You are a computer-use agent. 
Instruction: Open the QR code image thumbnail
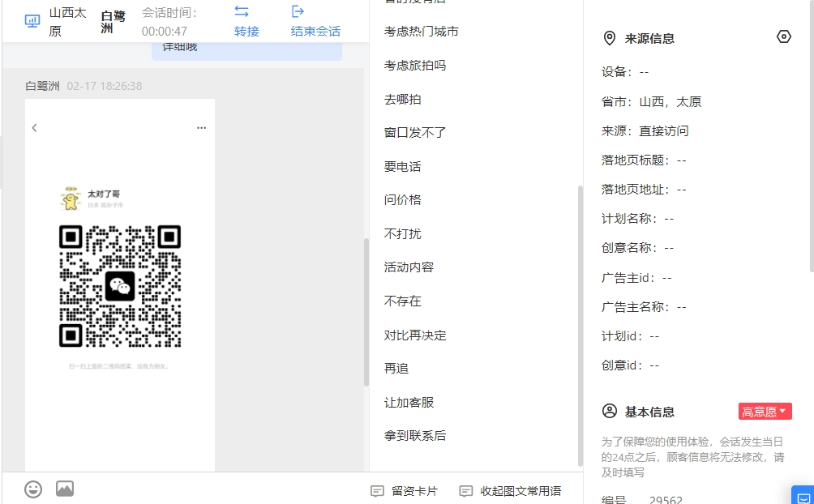click(120, 285)
